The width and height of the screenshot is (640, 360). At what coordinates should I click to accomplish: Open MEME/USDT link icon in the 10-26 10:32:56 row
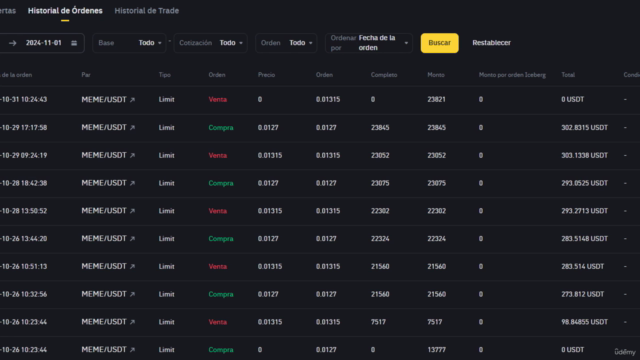point(132,294)
